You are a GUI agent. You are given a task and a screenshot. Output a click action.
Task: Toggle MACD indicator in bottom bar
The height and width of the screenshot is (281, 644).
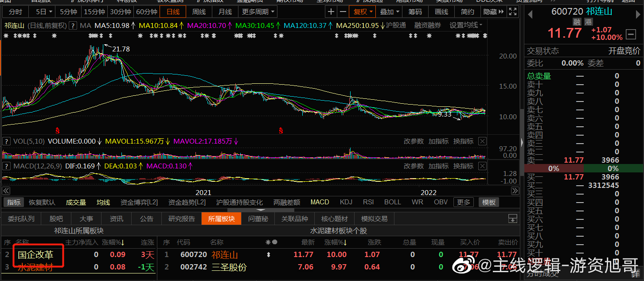pyautogui.click(x=320, y=202)
